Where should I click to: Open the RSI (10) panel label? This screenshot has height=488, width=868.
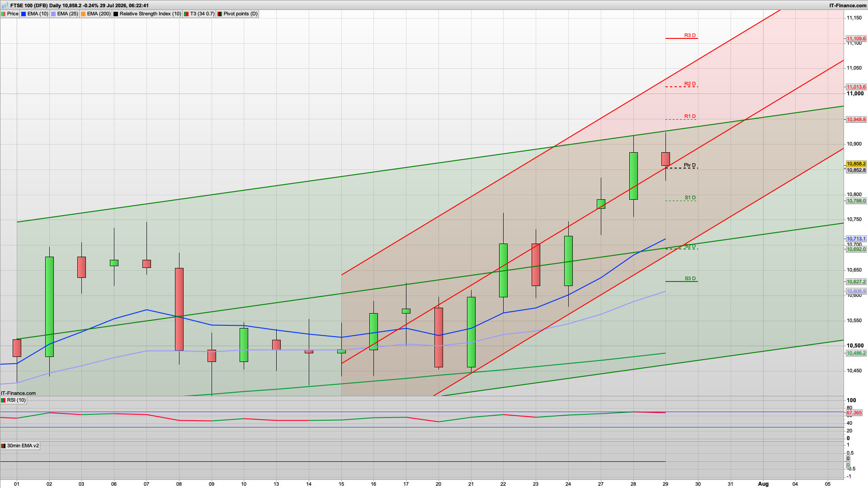(x=17, y=400)
